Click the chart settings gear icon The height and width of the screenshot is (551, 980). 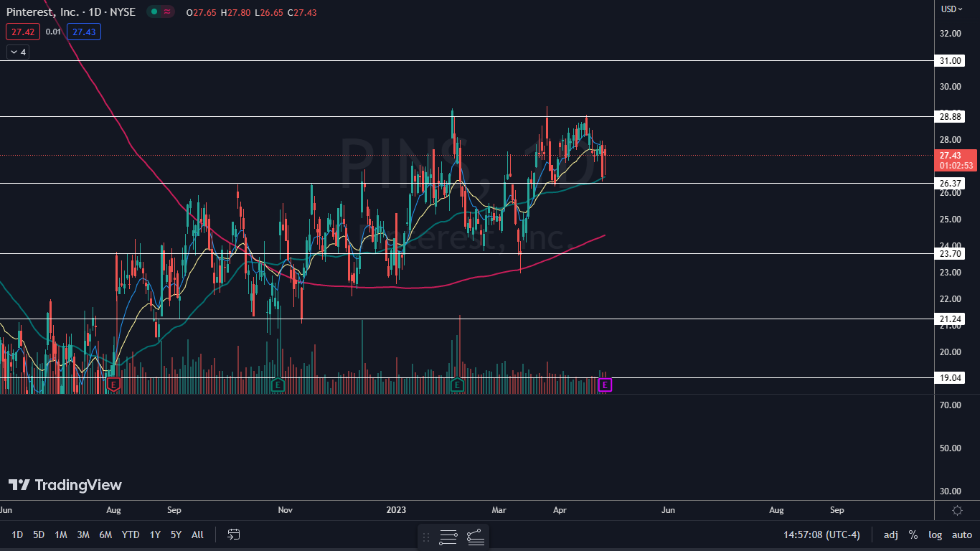[957, 510]
